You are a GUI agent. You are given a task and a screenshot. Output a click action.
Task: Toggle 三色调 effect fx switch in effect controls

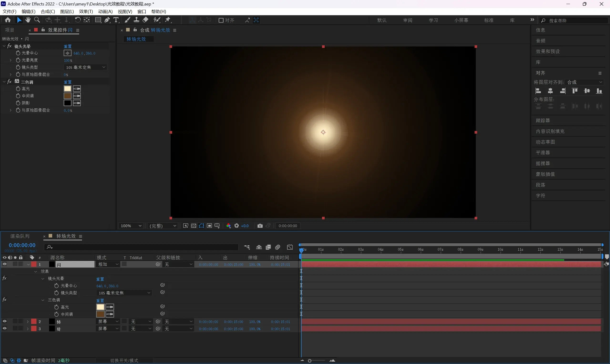pyautogui.click(x=9, y=82)
